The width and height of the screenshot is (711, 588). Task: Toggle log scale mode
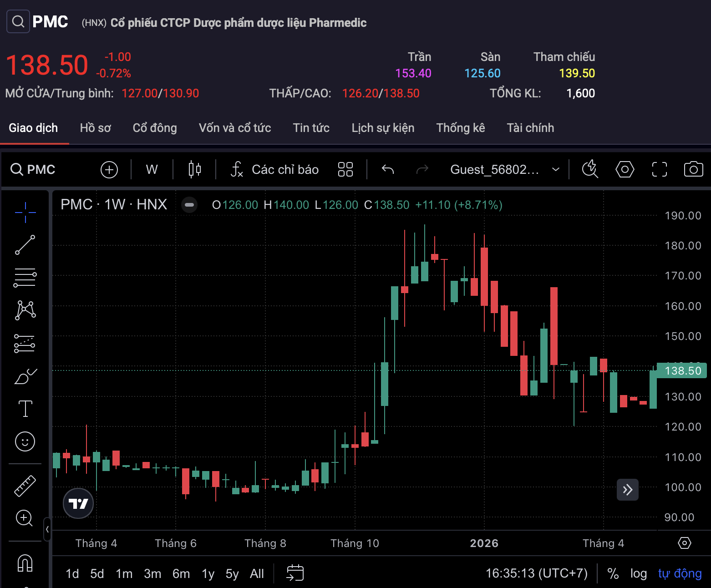point(639,573)
